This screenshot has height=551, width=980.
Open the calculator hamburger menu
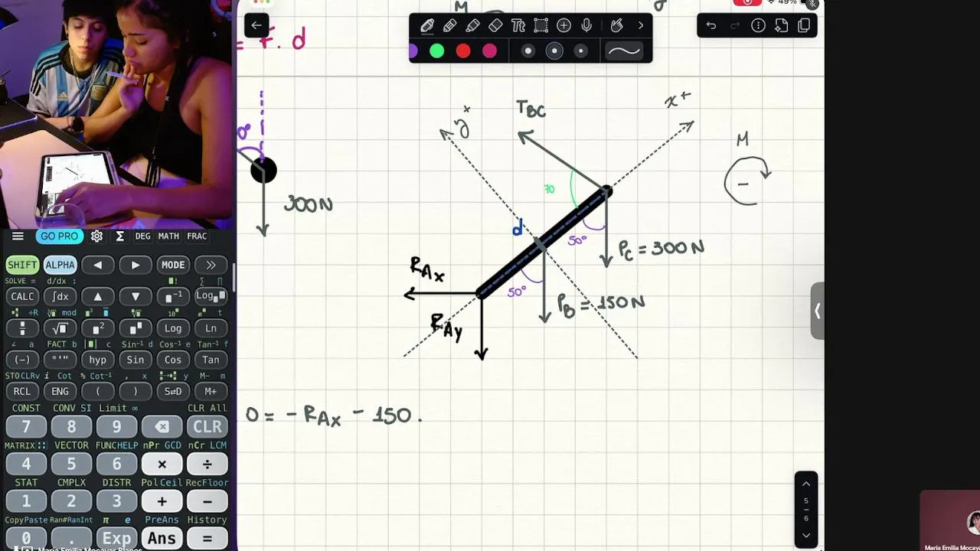tap(18, 236)
